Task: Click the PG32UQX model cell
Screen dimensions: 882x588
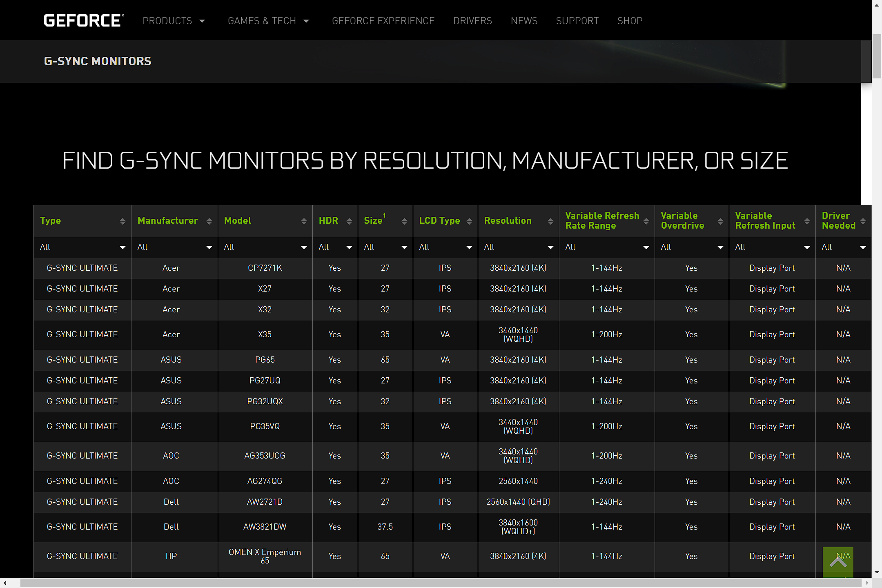Action: tap(265, 401)
